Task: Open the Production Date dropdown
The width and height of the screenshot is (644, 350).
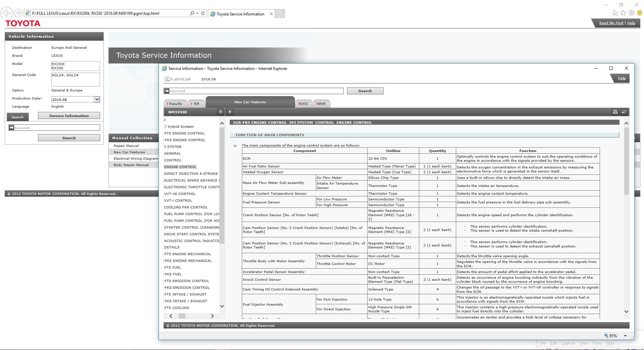Action: pyautogui.click(x=97, y=99)
